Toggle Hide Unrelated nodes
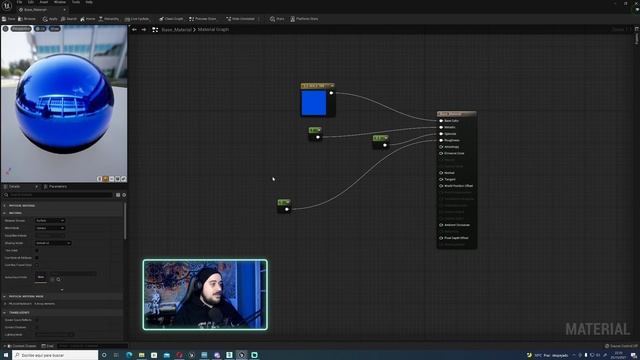This screenshot has height=360, width=640. click(240, 19)
